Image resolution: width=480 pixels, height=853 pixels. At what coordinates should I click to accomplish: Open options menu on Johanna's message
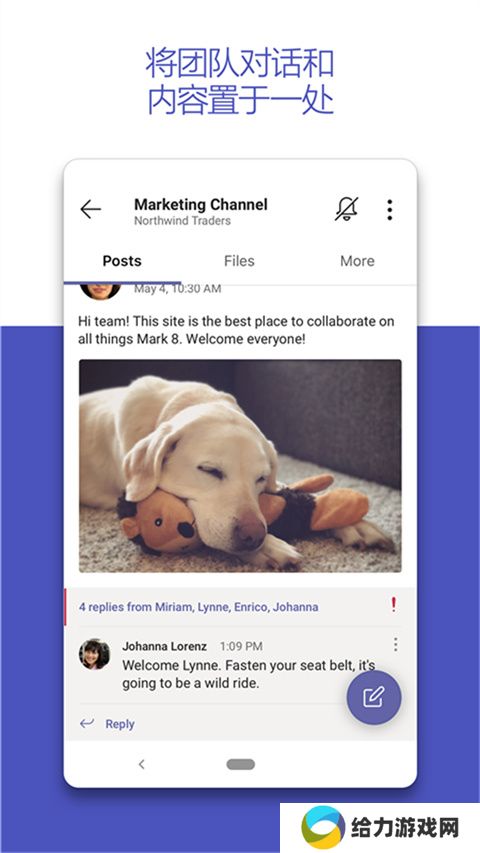[396, 645]
